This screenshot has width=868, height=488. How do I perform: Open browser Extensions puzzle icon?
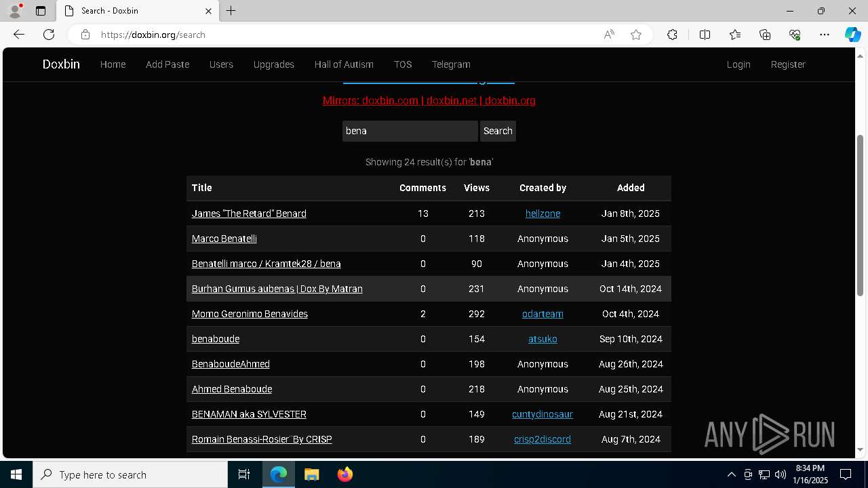672,35
